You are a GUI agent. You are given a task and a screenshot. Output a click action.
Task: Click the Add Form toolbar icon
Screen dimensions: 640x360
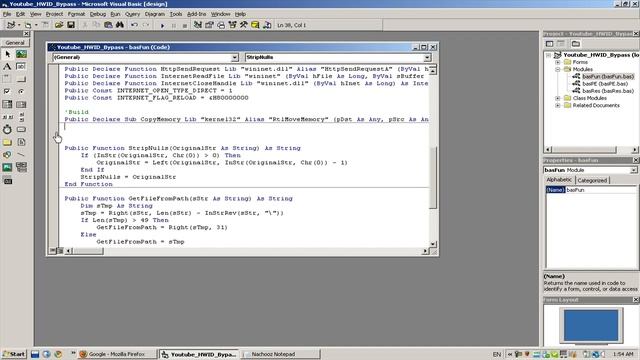coord(28,25)
